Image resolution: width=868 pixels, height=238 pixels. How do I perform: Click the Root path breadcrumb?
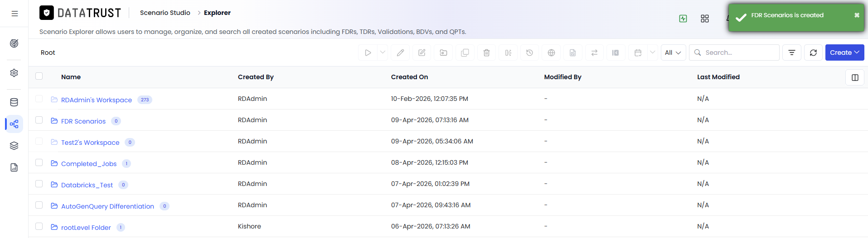48,52
